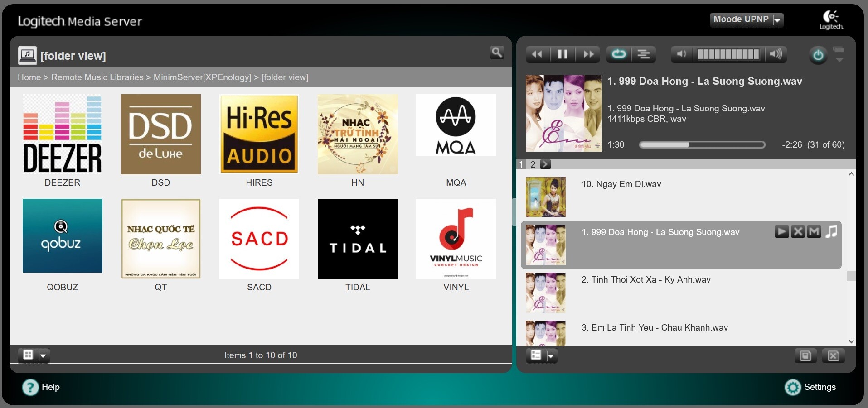Click the volume down speaker icon
This screenshot has height=408, width=868.
[x=681, y=54]
